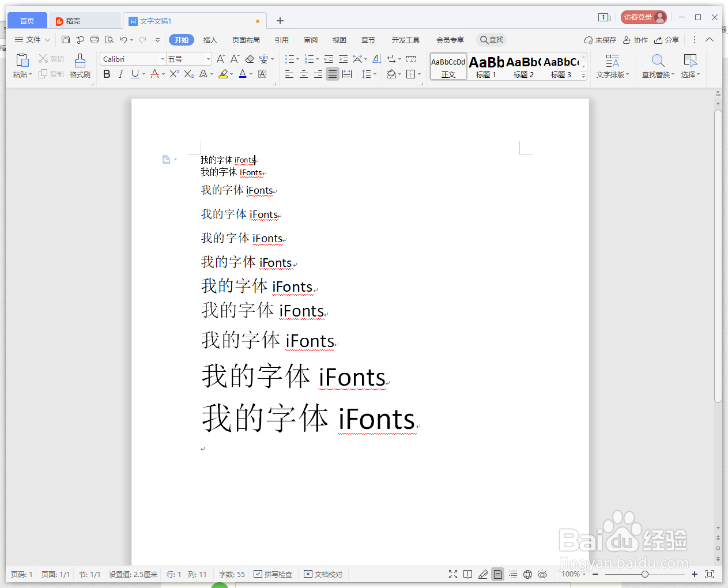
Task: Click the Unsaved (未保存) cloud button
Action: (600, 40)
